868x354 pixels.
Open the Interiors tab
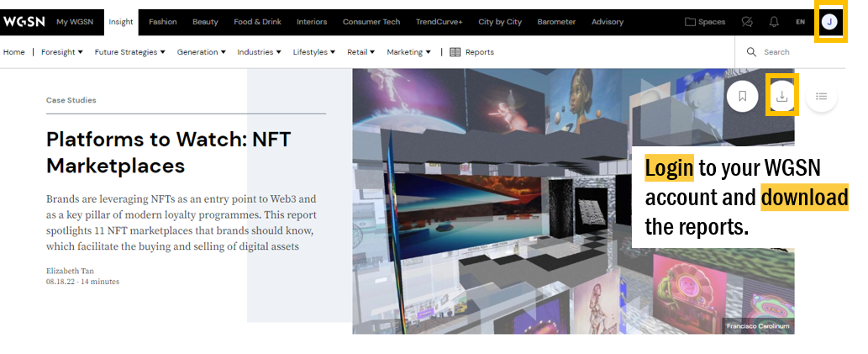point(312,22)
